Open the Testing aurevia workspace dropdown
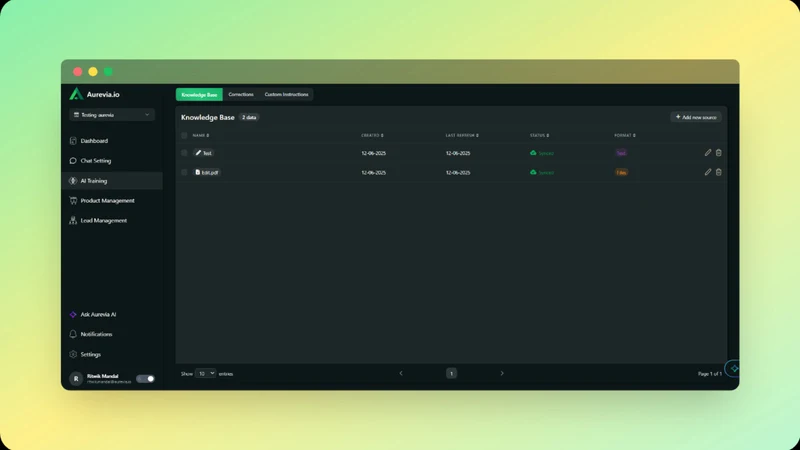 112,115
